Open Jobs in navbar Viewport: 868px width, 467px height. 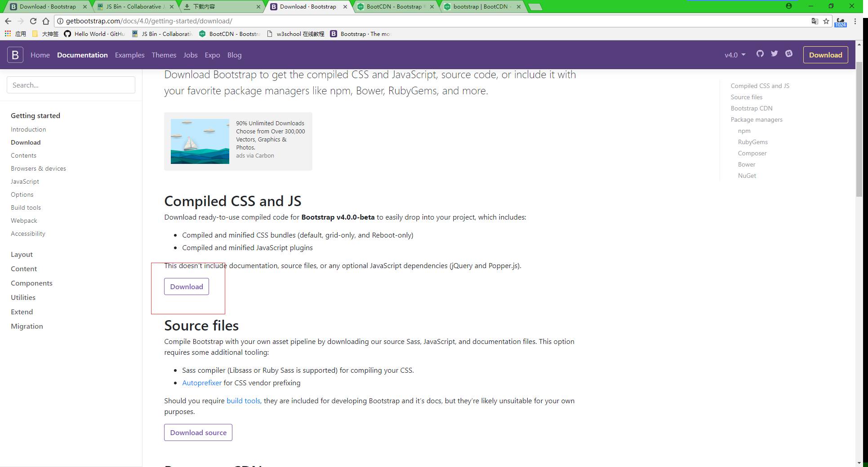pyautogui.click(x=190, y=55)
